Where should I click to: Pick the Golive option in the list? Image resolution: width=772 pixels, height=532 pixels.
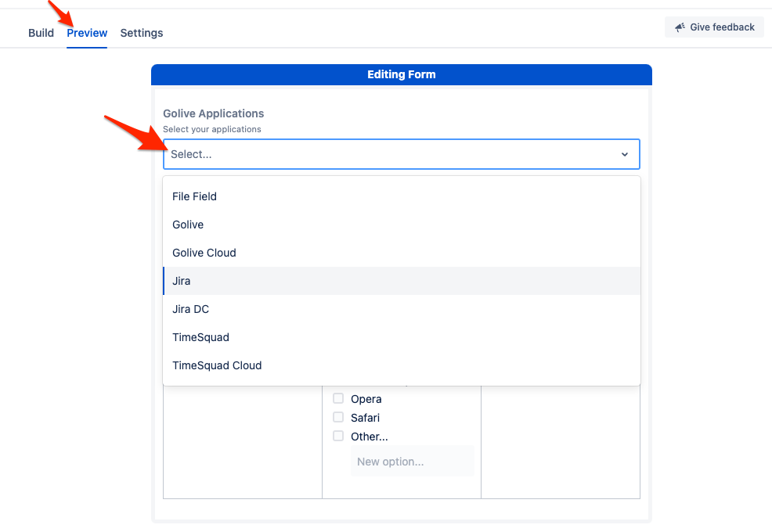click(188, 225)
